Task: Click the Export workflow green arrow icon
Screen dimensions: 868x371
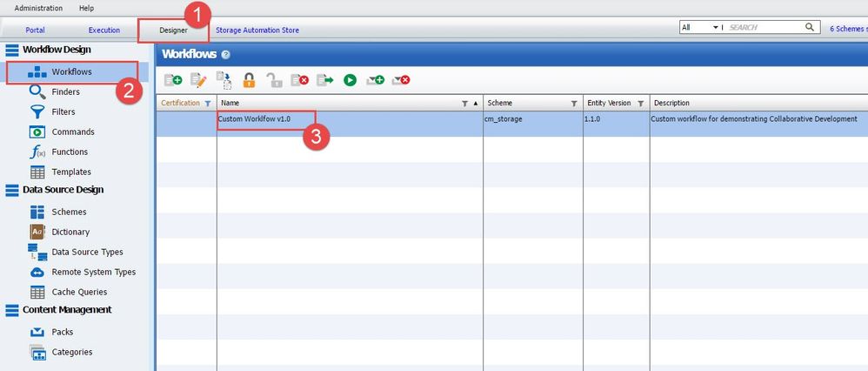Action: pyautogui.click(x=324, y=80)
